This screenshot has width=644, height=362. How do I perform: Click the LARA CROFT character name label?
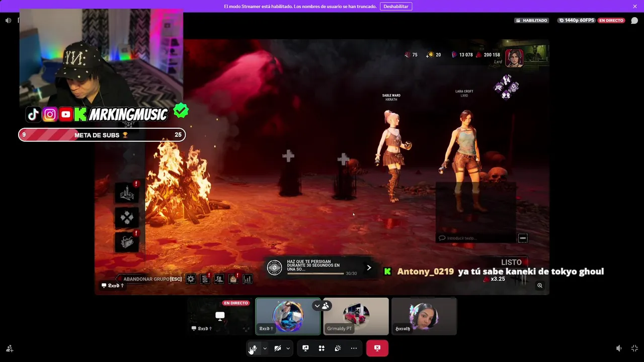(x=464, y=92)
